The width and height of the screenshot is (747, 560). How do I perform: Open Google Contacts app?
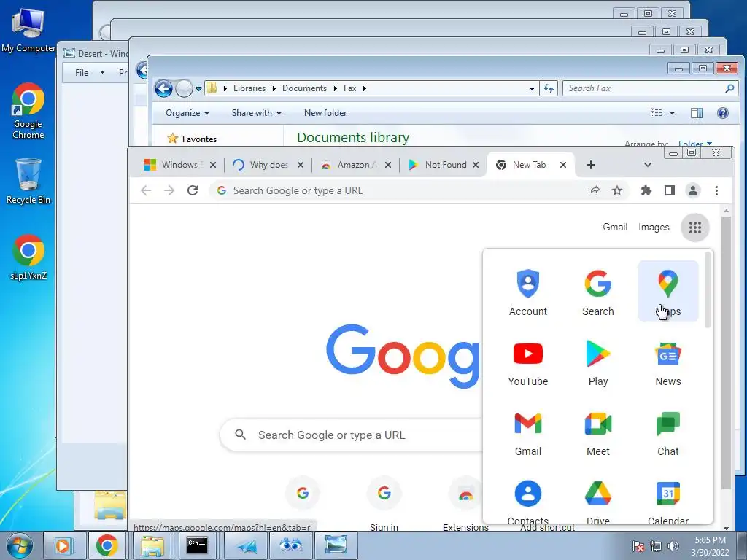coord(528,500)
